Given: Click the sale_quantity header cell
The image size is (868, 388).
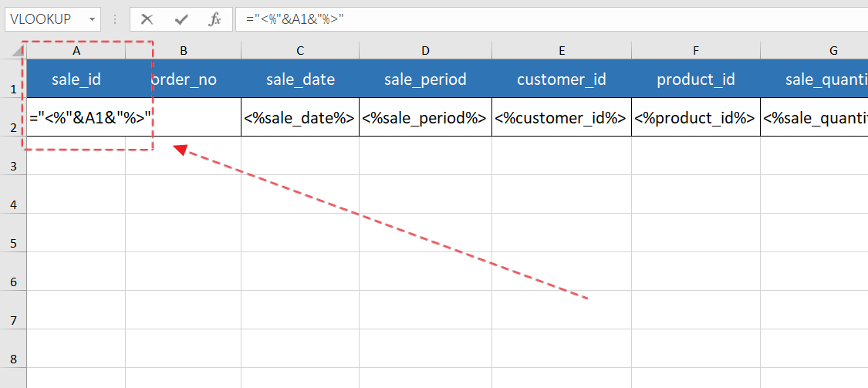Looking at the screenshot, I should 814,79.
